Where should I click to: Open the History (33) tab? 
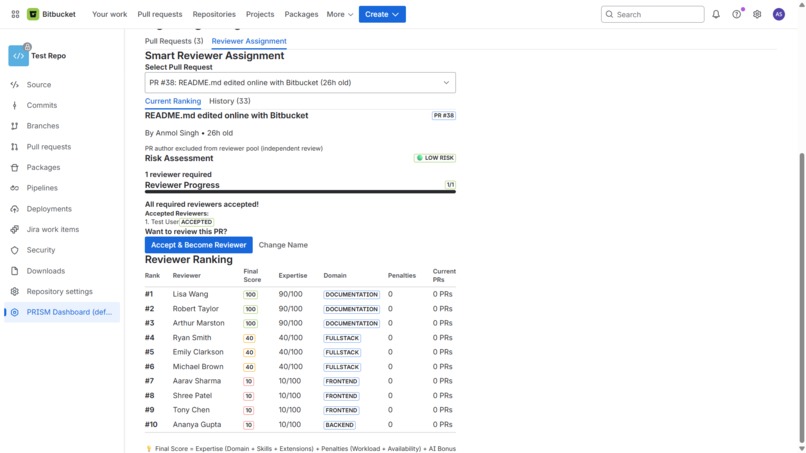[x=230, y=101]
